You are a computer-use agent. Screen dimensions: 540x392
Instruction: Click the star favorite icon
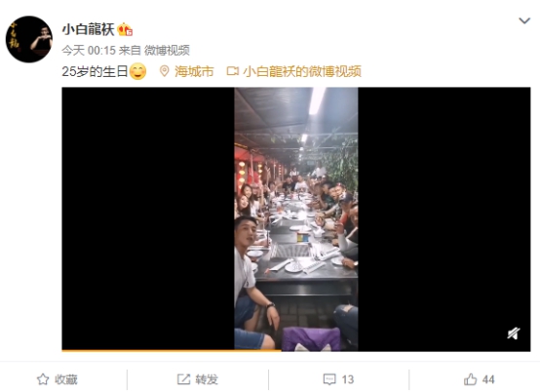(x=43, y=379)
